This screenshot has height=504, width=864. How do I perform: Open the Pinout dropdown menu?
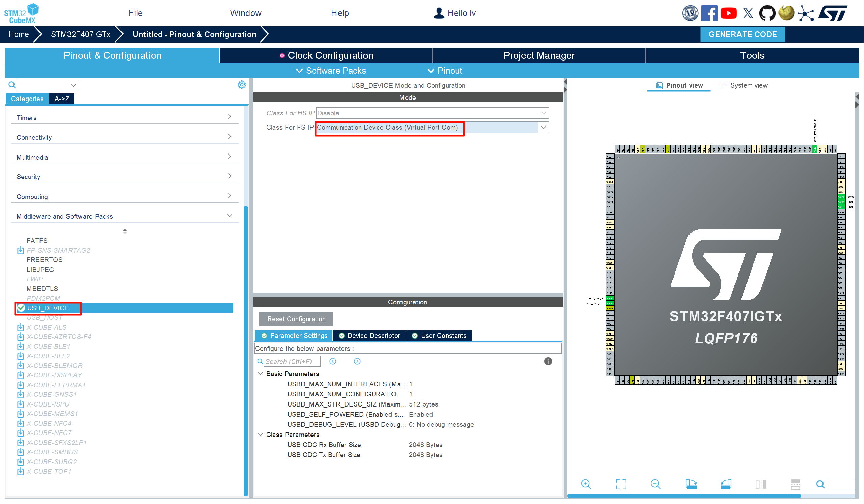coord(444,71)
